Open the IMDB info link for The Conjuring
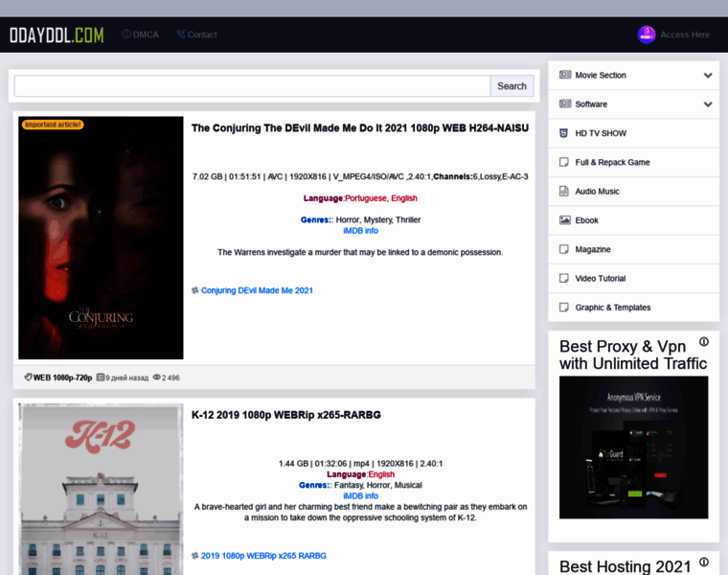Image resolution: width=728 pixels, height=575 pixels. pos(360,231)
